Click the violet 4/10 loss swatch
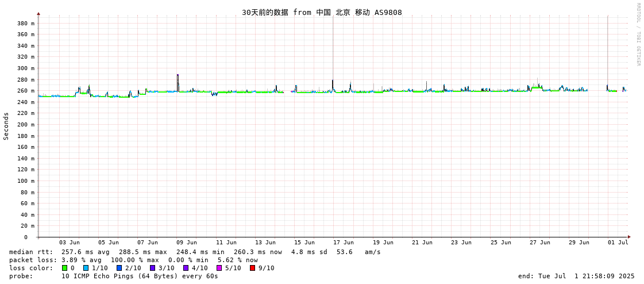Screen dimensions: 644x284 click(x=186, y=268)
